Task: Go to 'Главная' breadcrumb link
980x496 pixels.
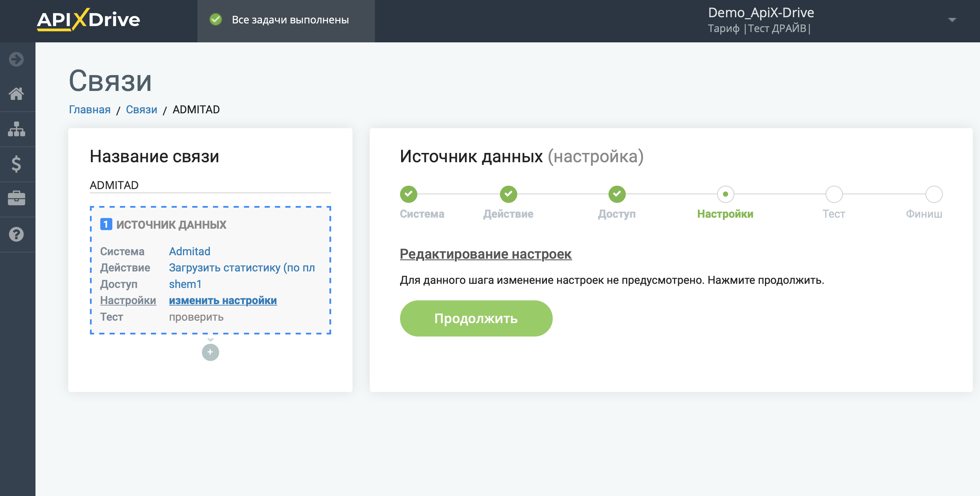Action: coord(89,110)
